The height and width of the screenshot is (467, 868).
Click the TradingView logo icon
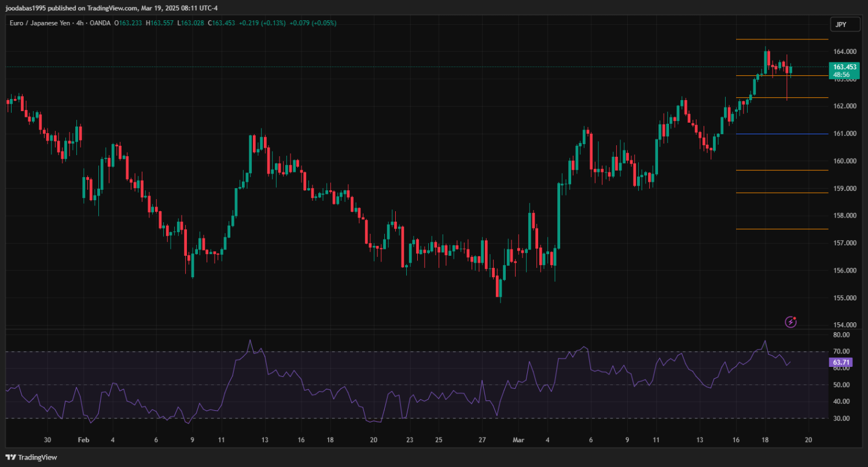[x=11, y=457]
